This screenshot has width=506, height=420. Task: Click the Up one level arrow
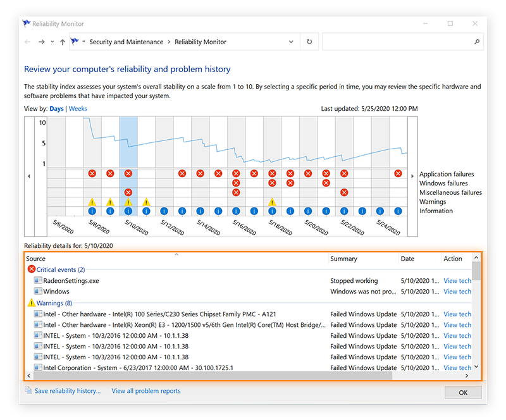[x=62, y=42]
